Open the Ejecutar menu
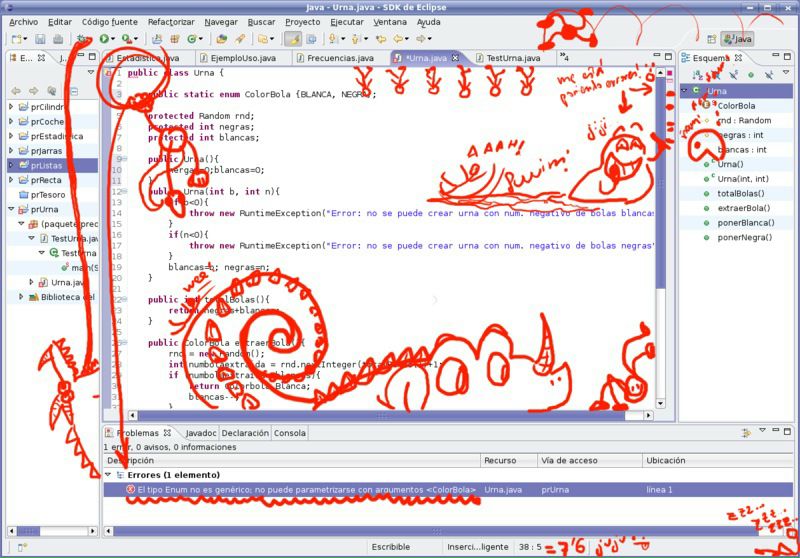800x558 pixels. click(347, 22)
